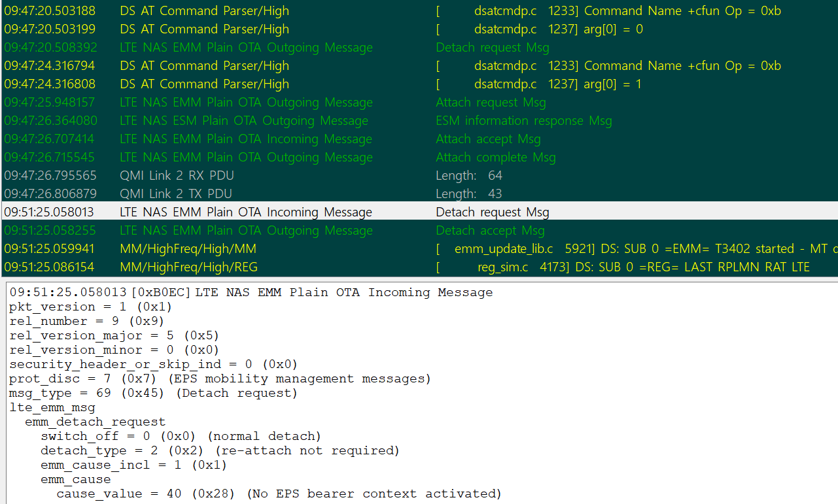
Task: Click the detach_type = 2 line
Action: point(220,450)
